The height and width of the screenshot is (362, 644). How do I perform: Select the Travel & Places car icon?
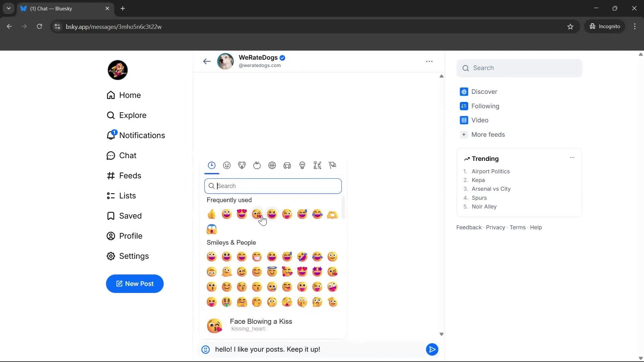(x=287, y=165)
